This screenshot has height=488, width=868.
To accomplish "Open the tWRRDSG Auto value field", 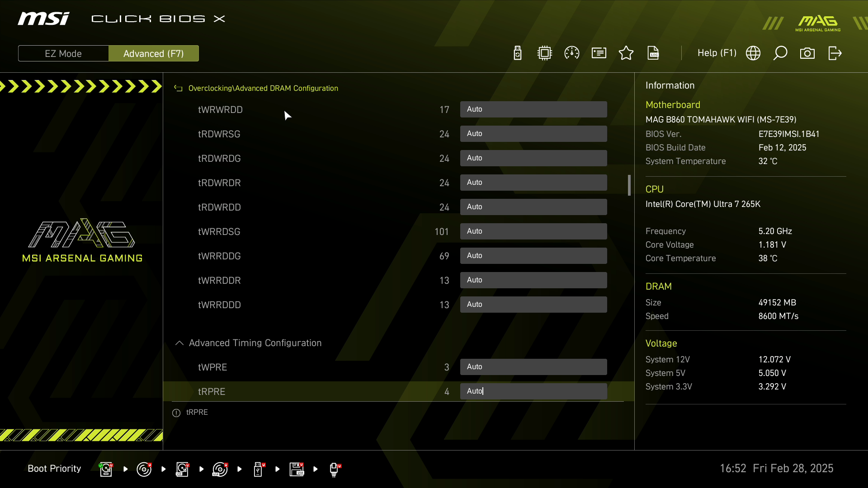I will [533, 231].
